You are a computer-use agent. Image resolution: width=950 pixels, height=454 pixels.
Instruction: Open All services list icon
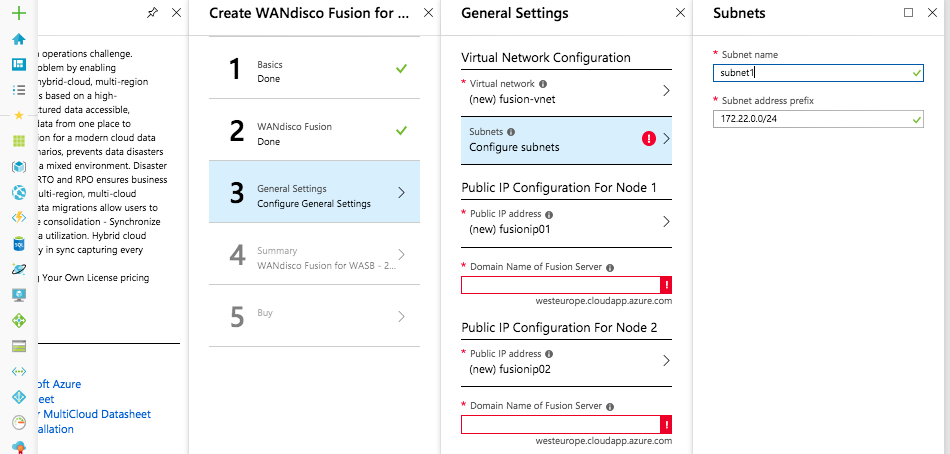click(x=19, y=90)
